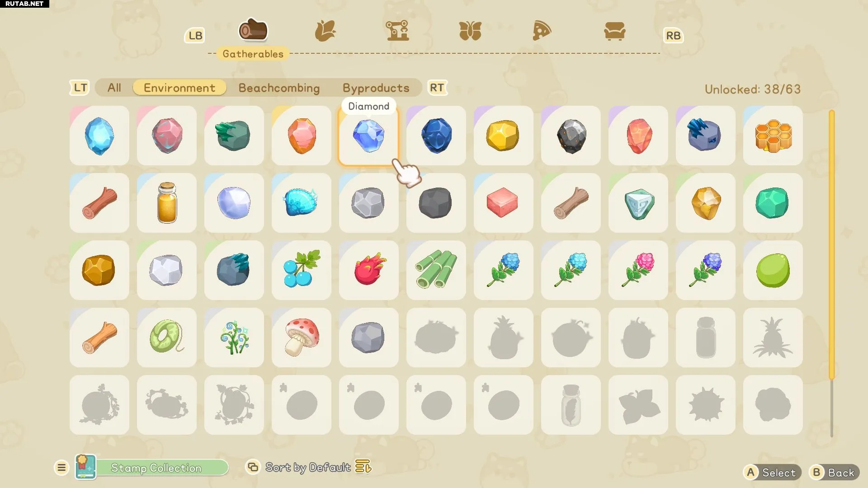The image size is (868, 488).
Task: Choose the honey jar bottle item
Action: tap(167, 203)
